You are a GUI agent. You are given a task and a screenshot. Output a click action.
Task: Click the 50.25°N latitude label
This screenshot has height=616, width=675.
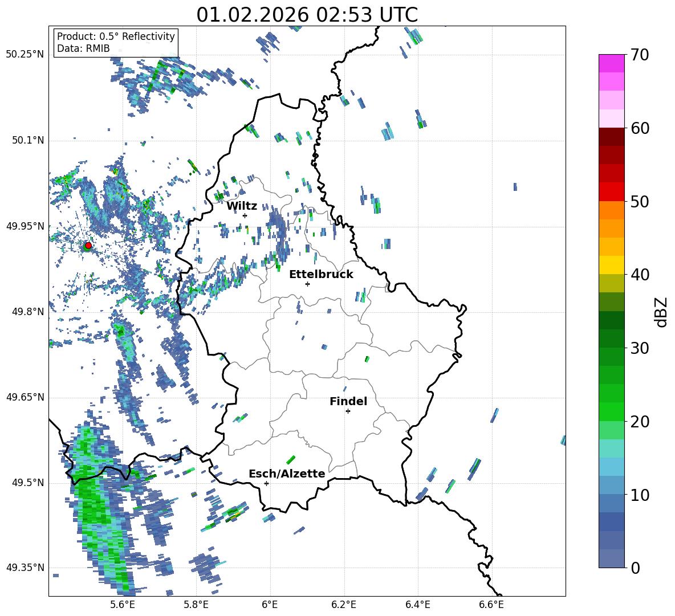point(25,55)
